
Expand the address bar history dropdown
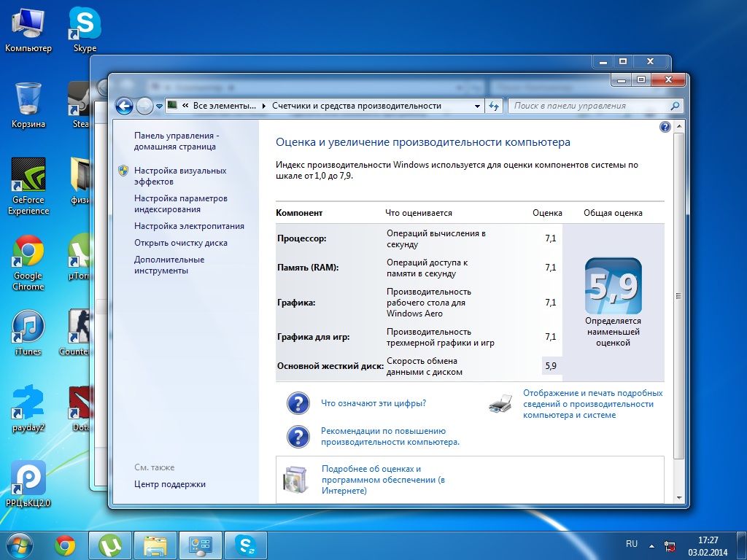[x=477, y=106]
